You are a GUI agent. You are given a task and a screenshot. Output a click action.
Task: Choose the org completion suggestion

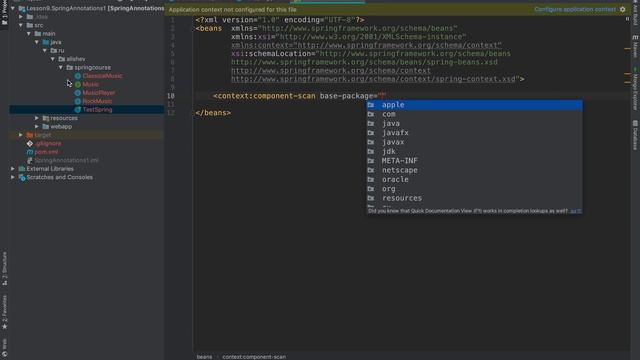474,189
